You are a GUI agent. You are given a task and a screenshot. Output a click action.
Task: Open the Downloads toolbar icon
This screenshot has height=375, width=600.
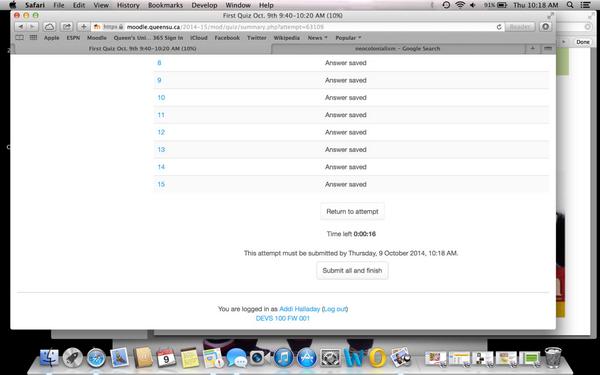(545, 27)
